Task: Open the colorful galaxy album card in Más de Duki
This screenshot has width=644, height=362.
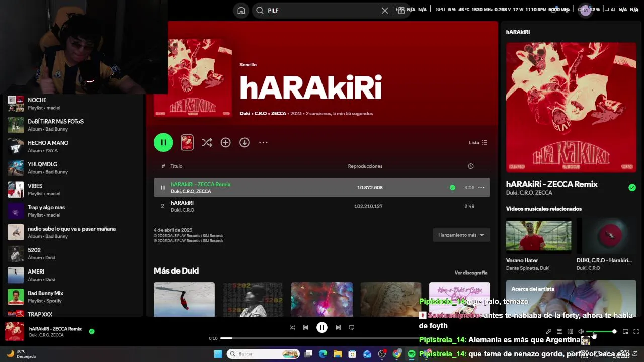Action: tap(322, 300)
